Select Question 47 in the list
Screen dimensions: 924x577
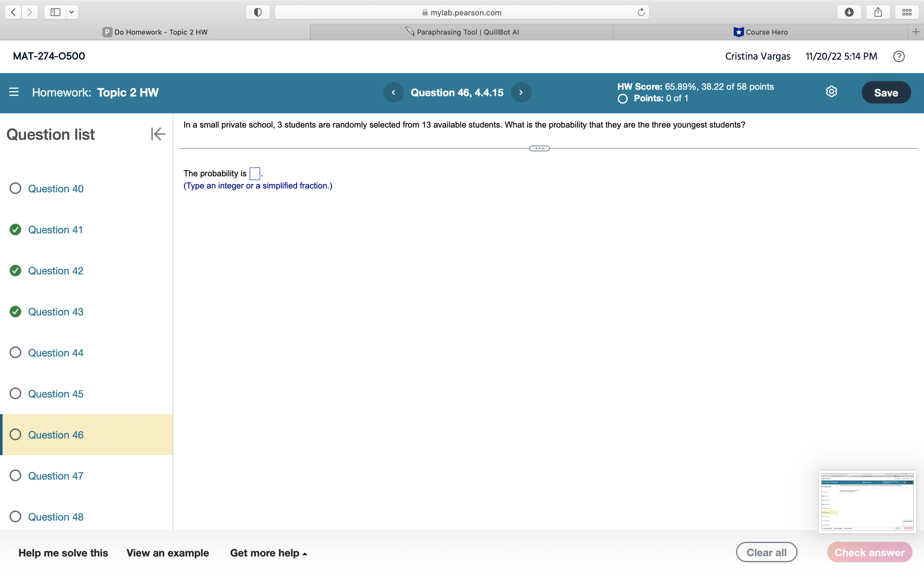coord(56,476)
